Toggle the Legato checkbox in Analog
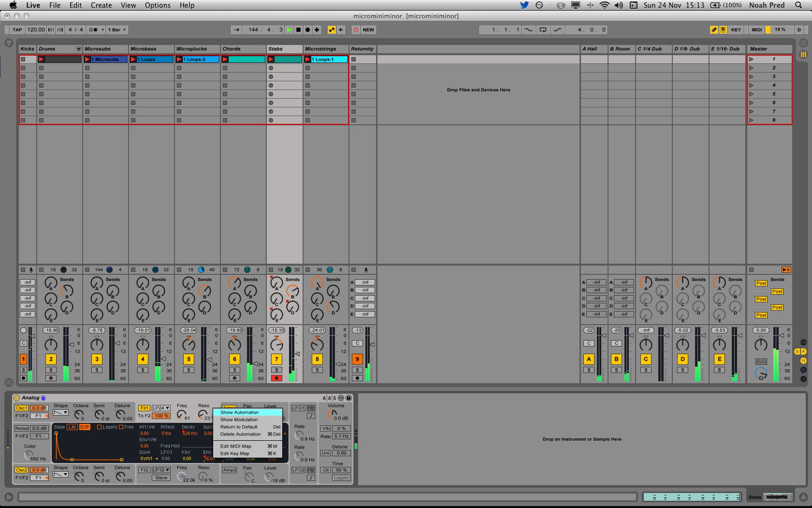The image size is (812, 508). pos(99,427)
